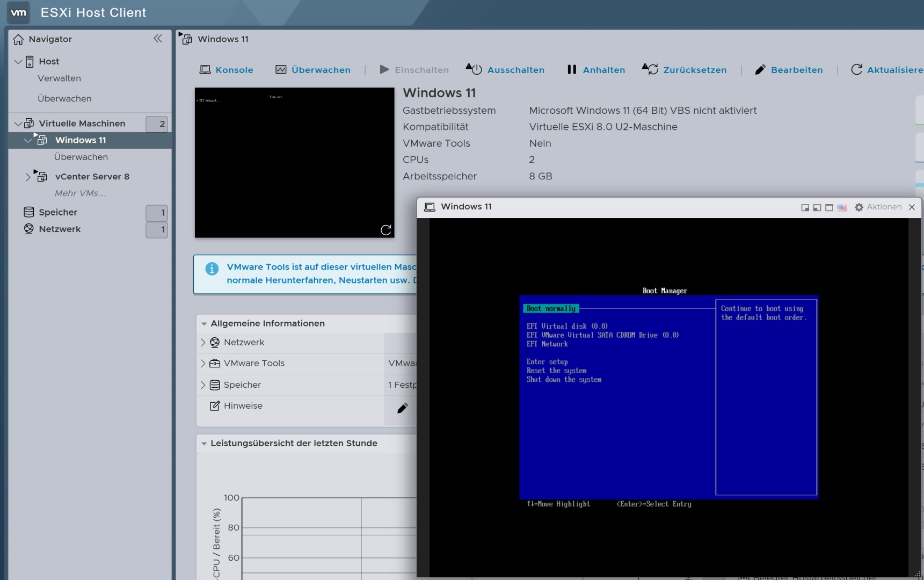Viewport: 924px width, 580px height.
Task: Open vCenter Server 8 in Navigator
Action: [92, 177]
